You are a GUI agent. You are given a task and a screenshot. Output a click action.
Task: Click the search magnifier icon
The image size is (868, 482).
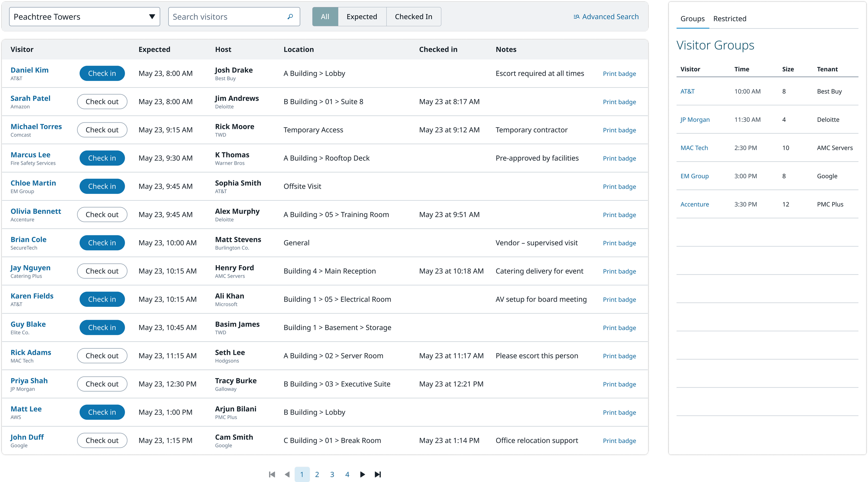(x=290, y=16)
